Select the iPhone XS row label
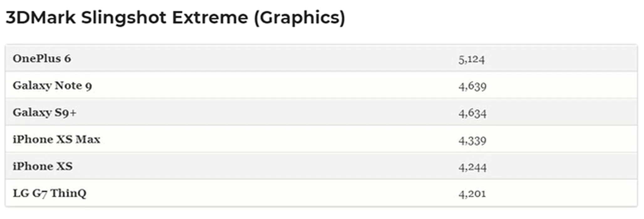This screenshot has height=219, width=644. tap(43, 166)
